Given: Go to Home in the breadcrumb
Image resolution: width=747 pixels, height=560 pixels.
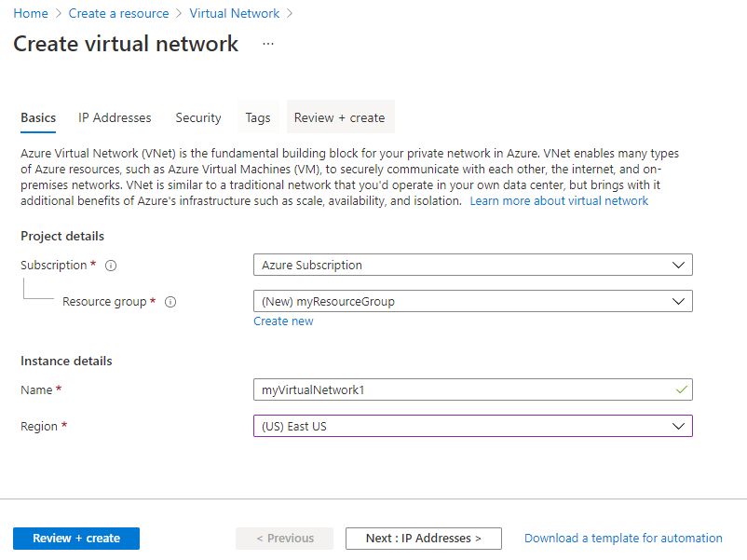Looking at the screenshot, I should [31, 13].
